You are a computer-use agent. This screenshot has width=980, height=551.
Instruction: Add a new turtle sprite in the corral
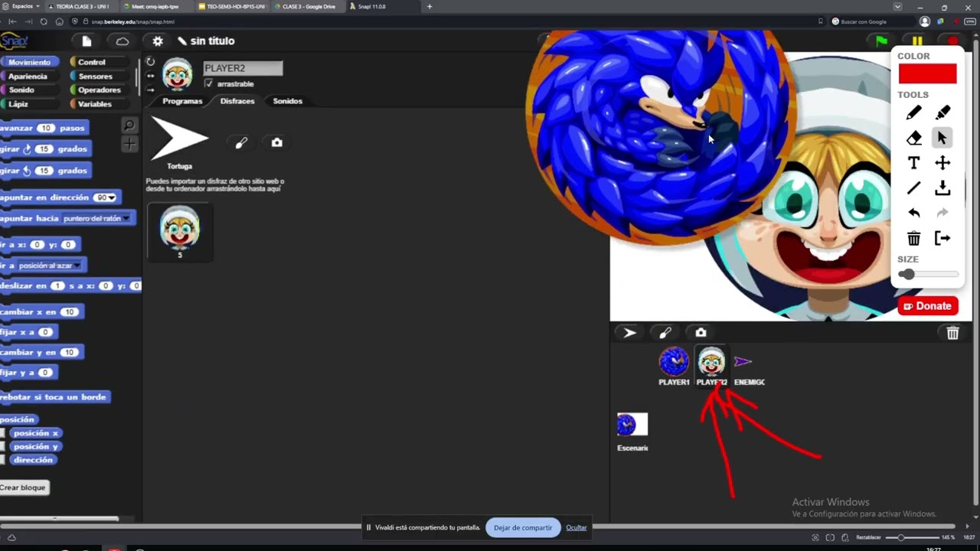pyautogui.click(x=629, y=332)
